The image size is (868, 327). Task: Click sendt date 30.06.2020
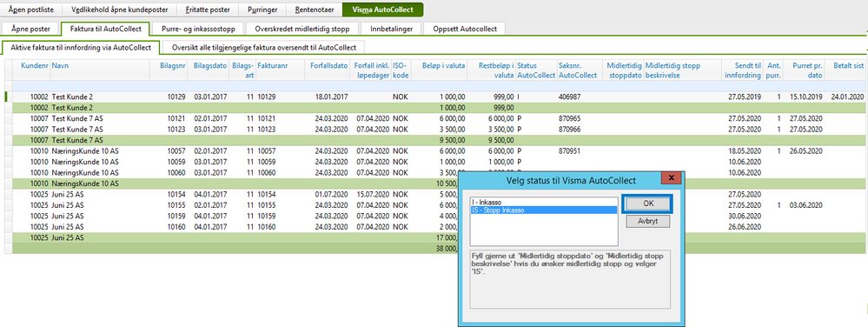coord(745,217)
